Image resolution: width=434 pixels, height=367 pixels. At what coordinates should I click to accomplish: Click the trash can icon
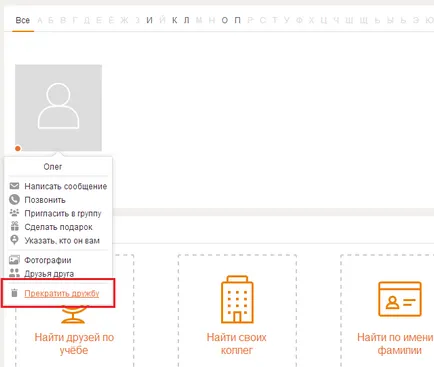pos(14,293)
